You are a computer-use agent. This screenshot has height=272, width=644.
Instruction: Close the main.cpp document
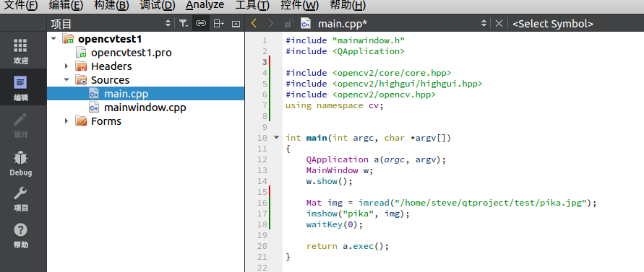point(499,24)
